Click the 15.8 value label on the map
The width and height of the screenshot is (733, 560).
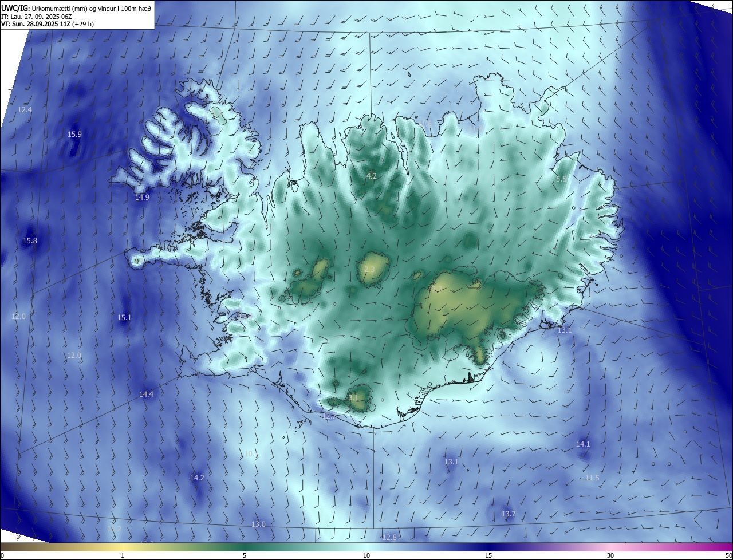click(x=30, y=241)
